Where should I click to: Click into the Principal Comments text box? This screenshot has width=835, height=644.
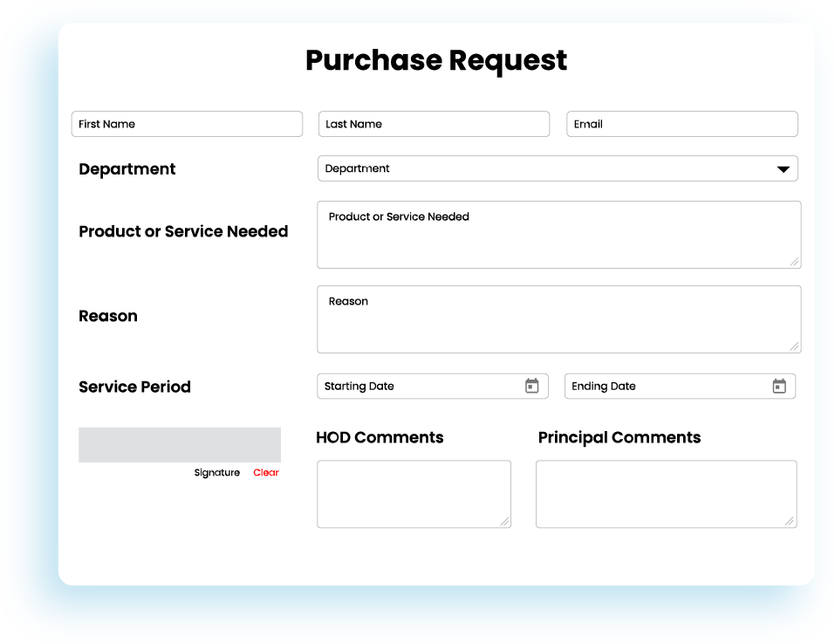(x=666, y=494)
